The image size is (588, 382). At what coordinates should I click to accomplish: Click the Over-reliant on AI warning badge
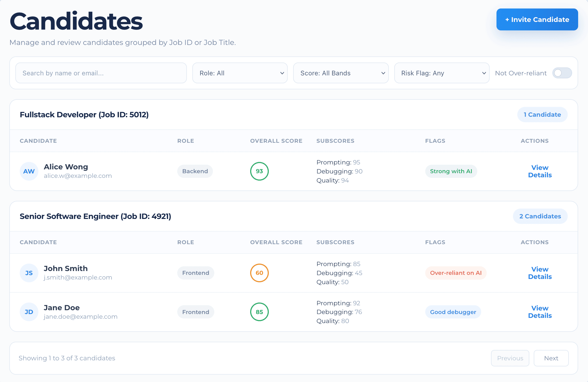pyautogui.click(x=456, y=273)
